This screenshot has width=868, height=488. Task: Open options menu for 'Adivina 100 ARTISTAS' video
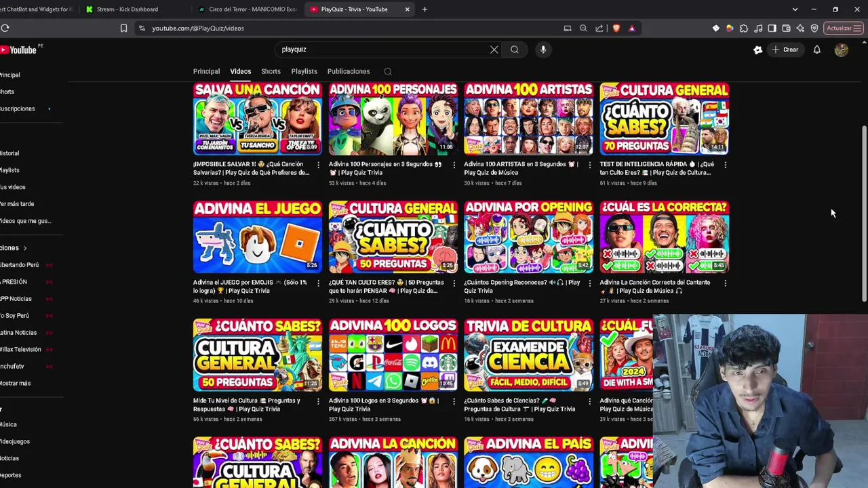pos(590,165)
